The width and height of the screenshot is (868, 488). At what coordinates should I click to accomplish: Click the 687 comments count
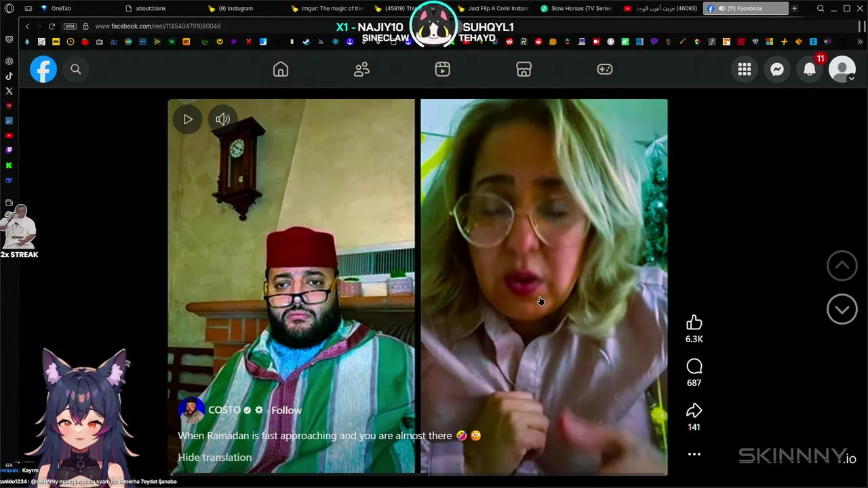(x=694, y=383)
